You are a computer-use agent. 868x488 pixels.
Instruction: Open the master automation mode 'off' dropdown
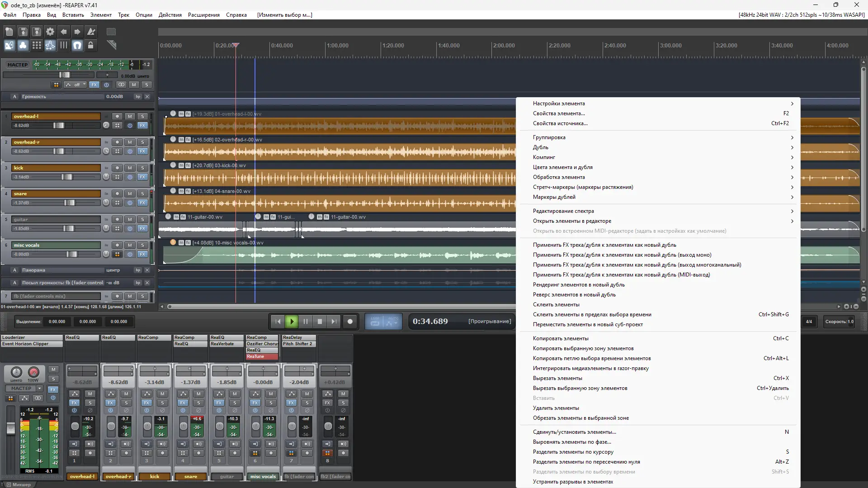point(75,84)
